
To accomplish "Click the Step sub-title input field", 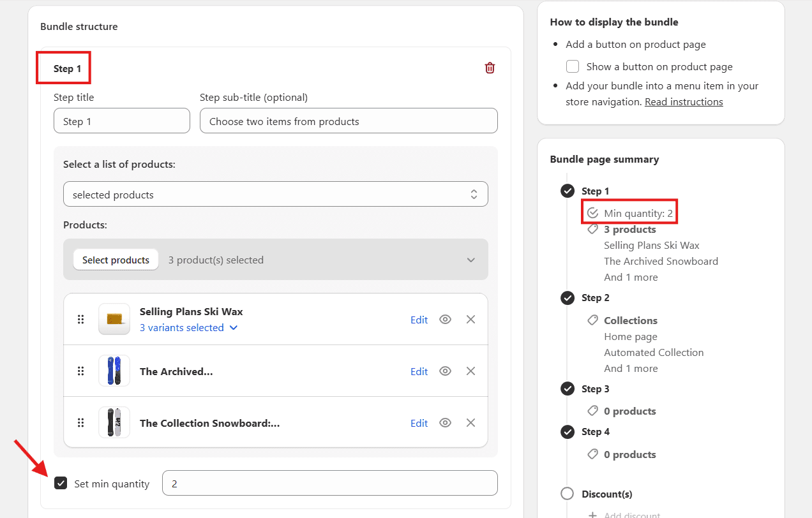I will (x=348, y=121).
